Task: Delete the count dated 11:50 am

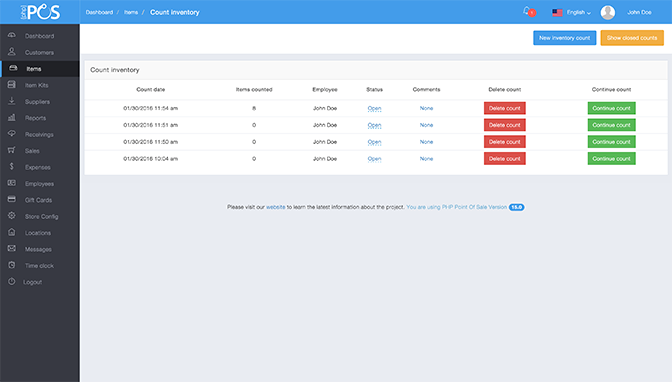Action: point(504,142)
